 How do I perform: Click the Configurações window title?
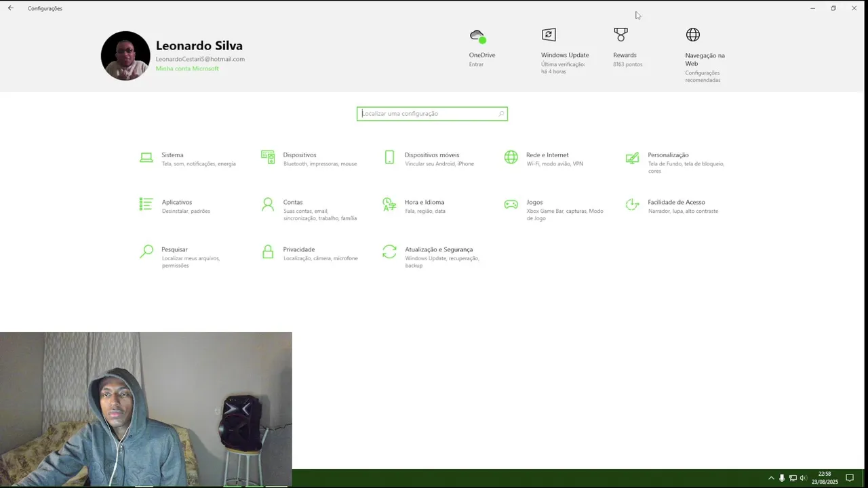click(x=45, y=9)
